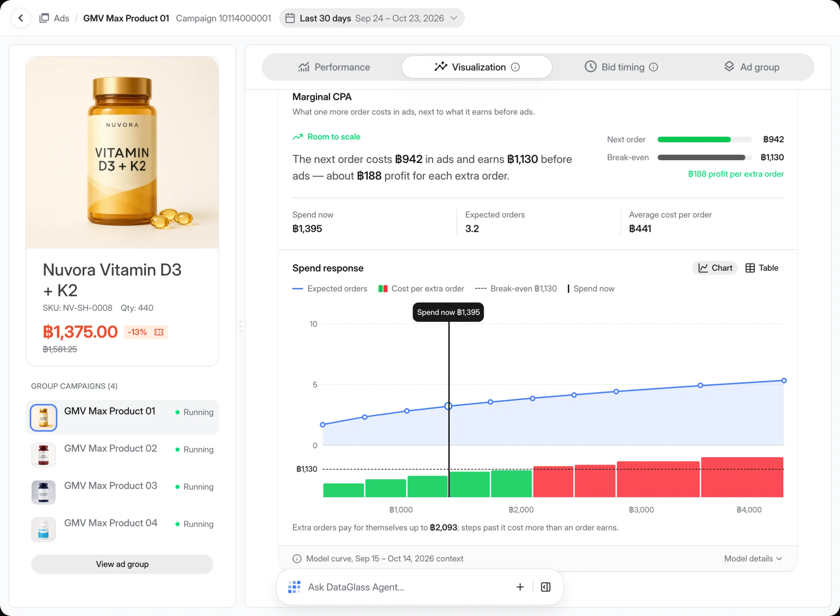Toggle Spend response to Table view
840x616 pixels.
coord(762,268)
